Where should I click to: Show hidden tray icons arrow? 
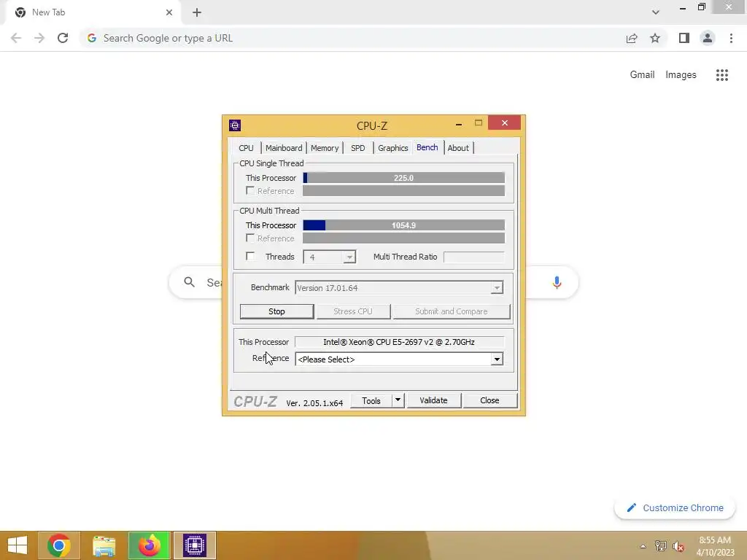pyautogui.click(x=643, y=546)
